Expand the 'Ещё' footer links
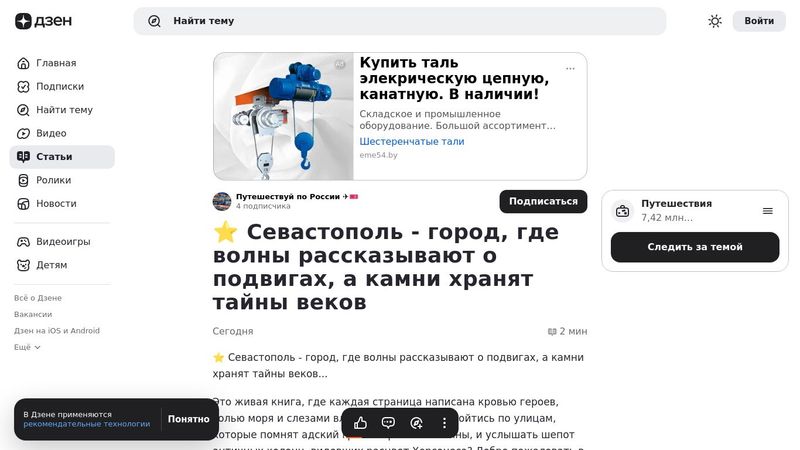 [27, 347]
